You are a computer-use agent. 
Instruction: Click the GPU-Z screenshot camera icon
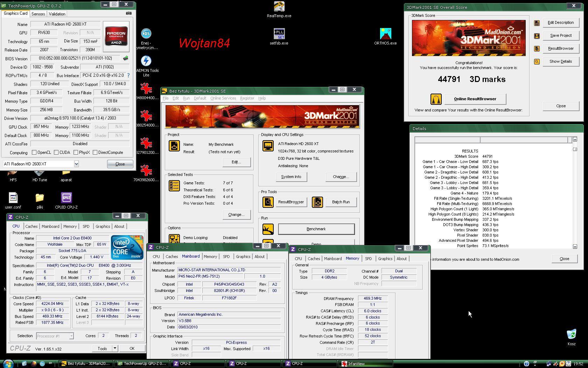(x=129, y=13)
